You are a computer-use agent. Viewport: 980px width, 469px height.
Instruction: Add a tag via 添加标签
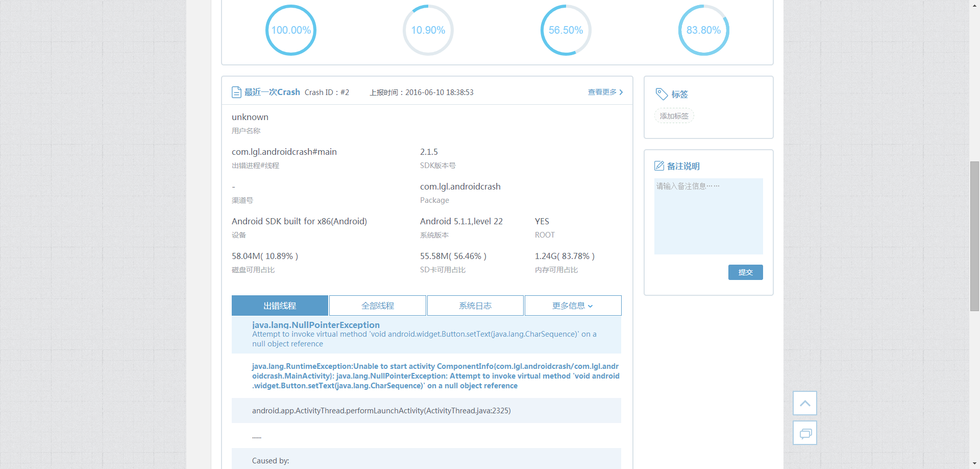(x=674, y=116)
